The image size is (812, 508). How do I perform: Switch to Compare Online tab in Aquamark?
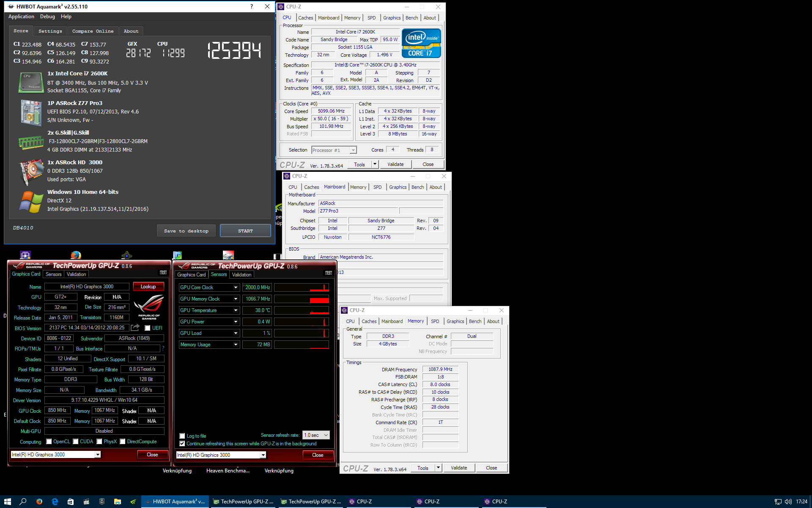pyautogui.click(x=93, y=31)
